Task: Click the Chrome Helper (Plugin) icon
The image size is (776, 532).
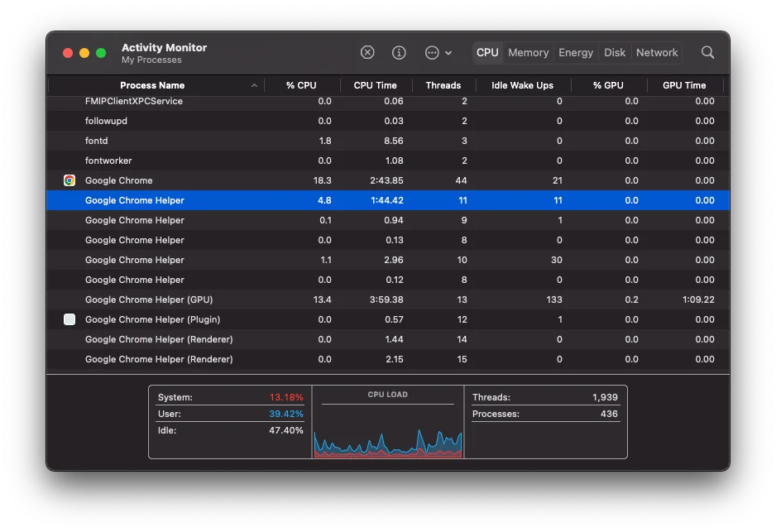Action: 69,319
